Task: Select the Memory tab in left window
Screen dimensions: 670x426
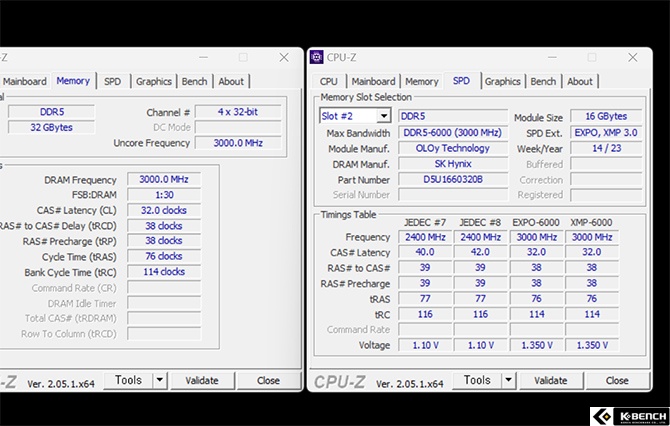Action: 73,81
